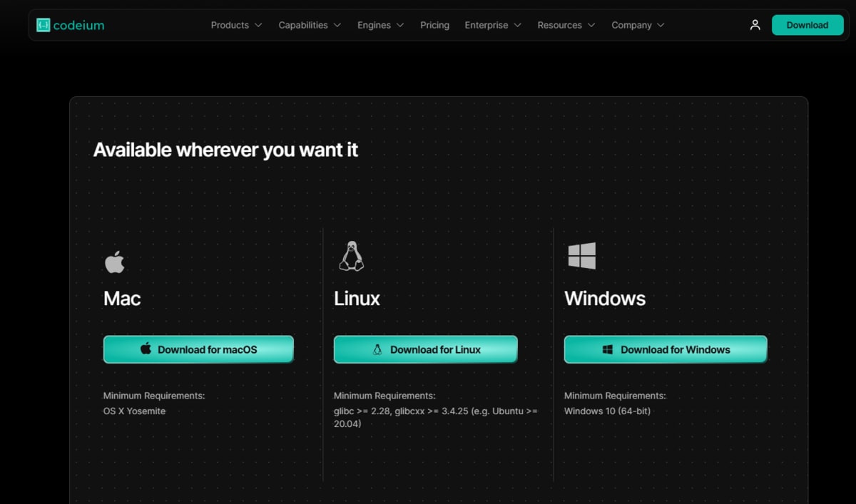The width and height of the screenshot is (856, 504).
Task: Click 'Minimum Requirements:' label under Linux
Action: coord(384,396)
